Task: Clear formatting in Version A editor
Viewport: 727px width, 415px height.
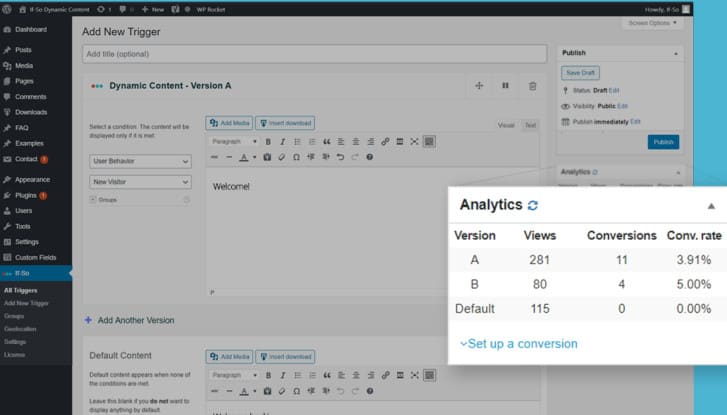Action: [281, 157]
